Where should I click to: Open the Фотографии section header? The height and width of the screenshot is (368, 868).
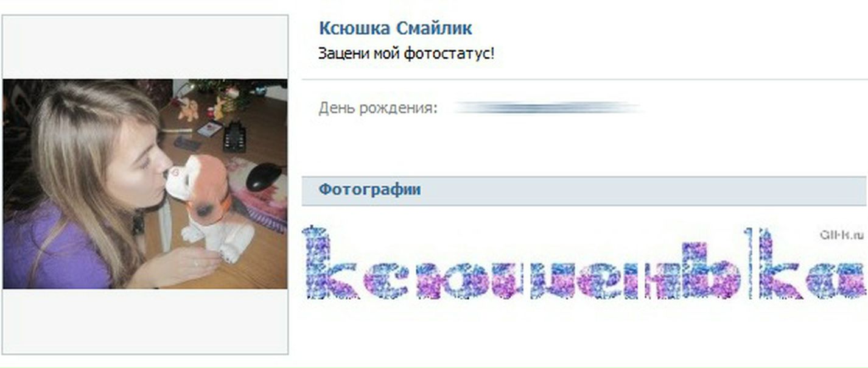(584, 190)
